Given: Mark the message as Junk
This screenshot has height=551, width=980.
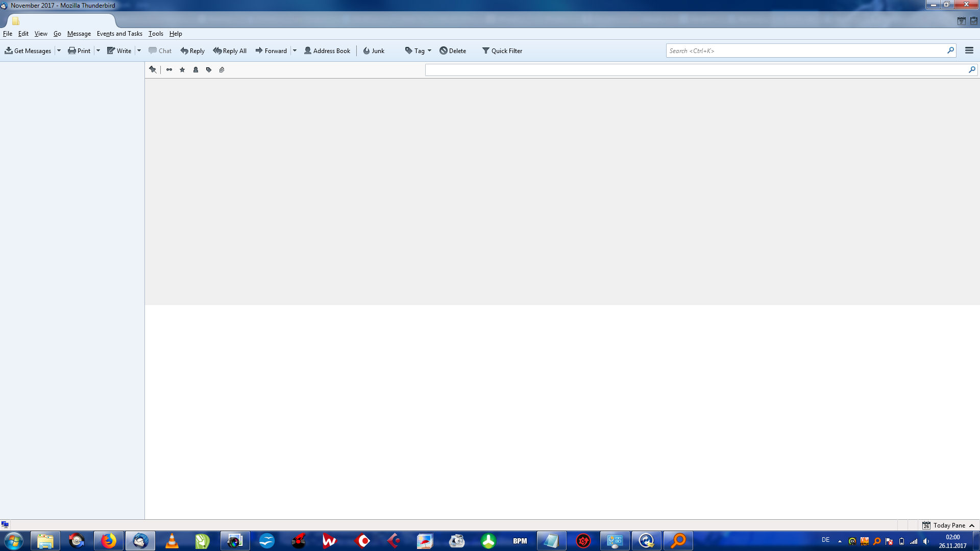Looking at the screenshot, I should [374, 51].
